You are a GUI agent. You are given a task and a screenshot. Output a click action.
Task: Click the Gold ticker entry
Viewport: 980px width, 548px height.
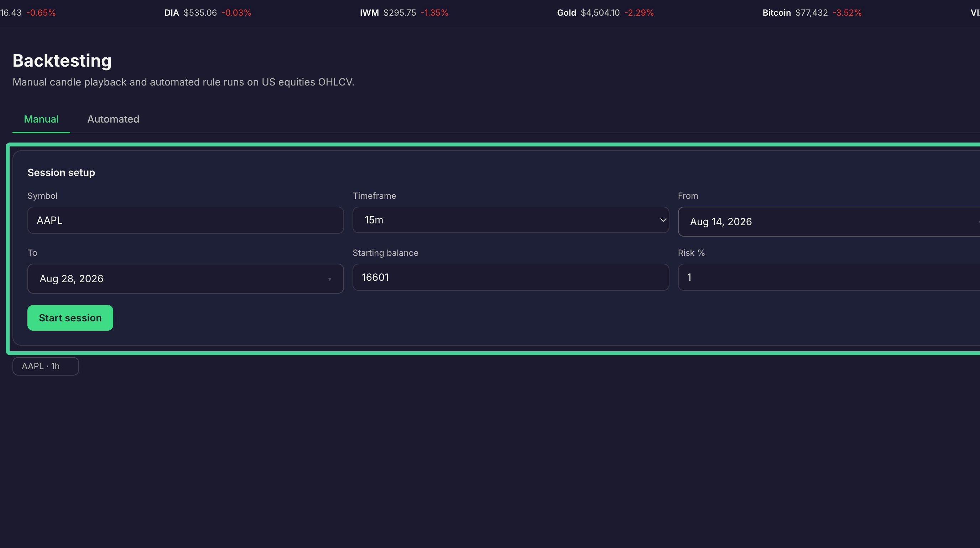pos(605,12)
